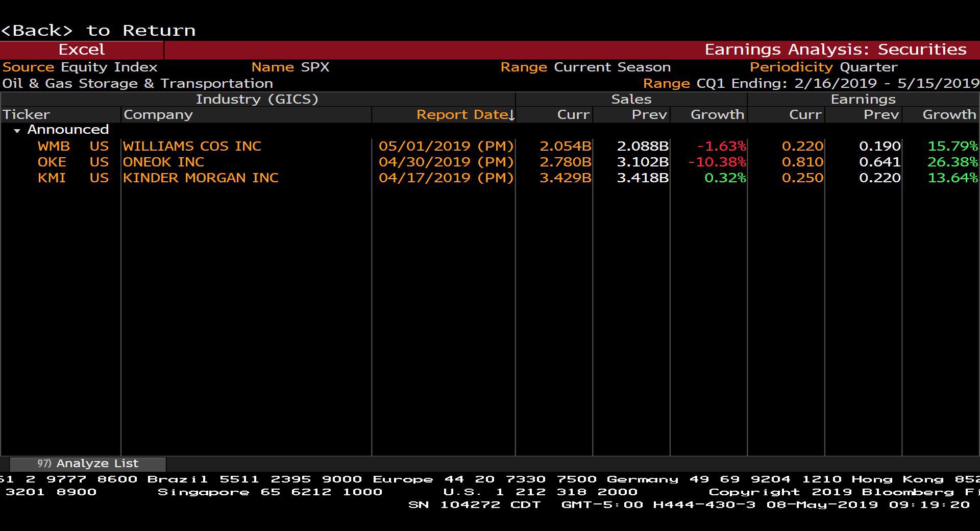
Task: Click current sales value 2.054B
Action: [566, 146]
